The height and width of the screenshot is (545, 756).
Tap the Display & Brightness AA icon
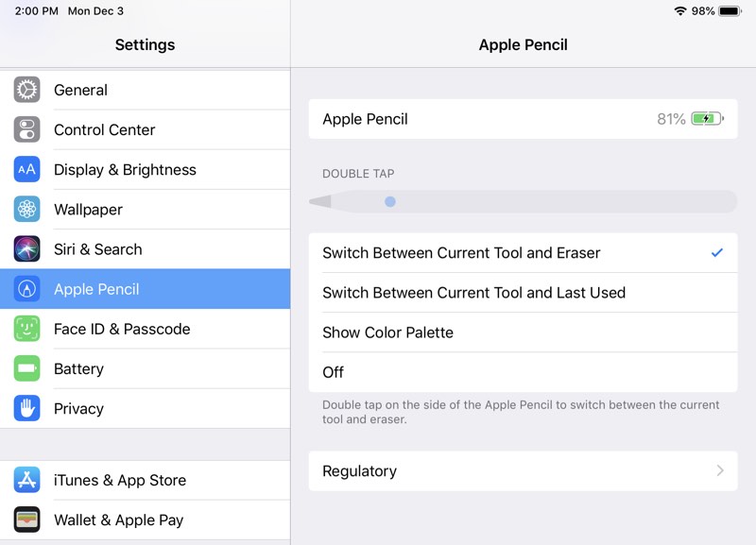[x=27, y=170]
